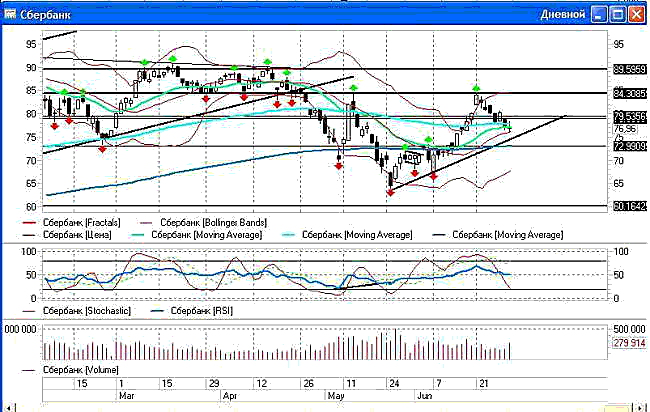Click the Jun month label on time axis

pos(425,396)
